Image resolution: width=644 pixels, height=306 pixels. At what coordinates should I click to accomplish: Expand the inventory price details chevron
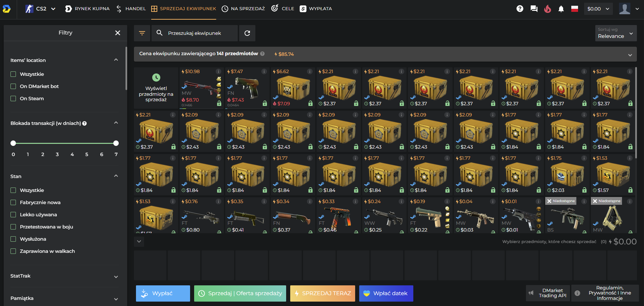[630, 54]
